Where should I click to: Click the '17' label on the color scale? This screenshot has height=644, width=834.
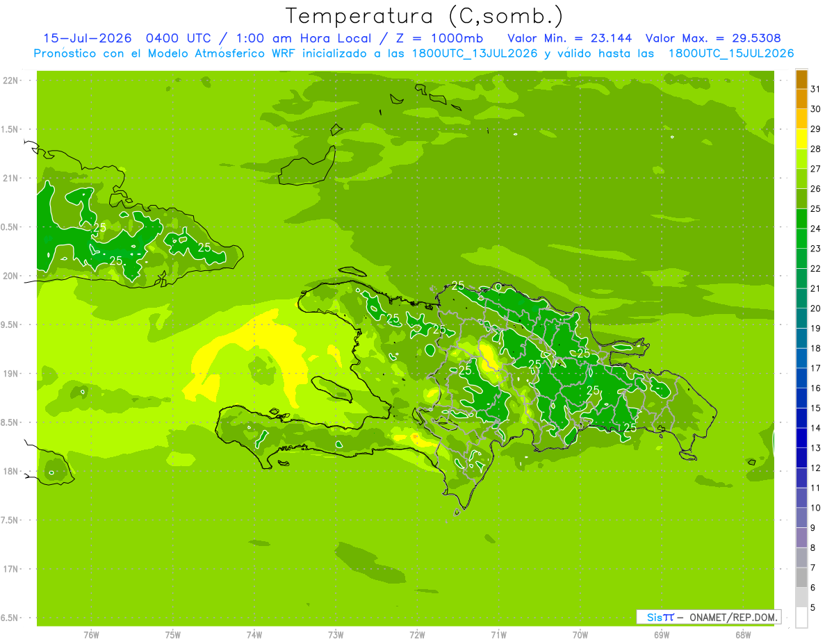tap(815, 368)
